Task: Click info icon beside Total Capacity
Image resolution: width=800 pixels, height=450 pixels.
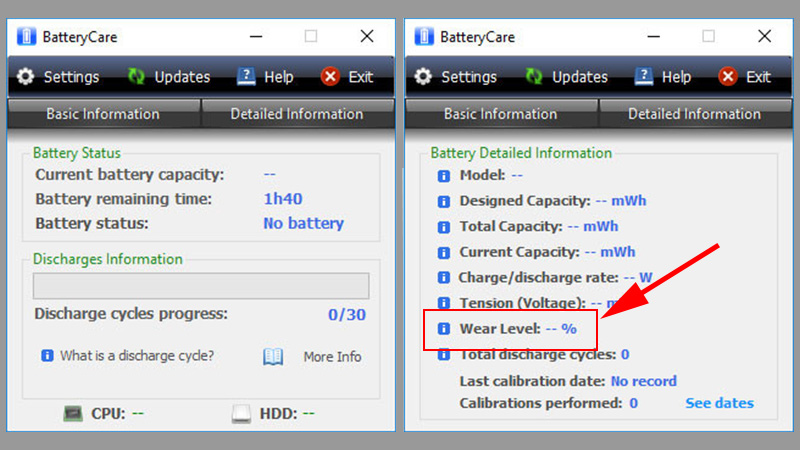Action: 444,227
